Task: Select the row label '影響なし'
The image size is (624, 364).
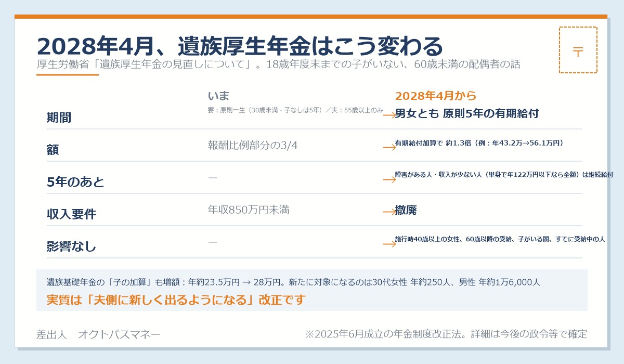Action: [71, 246]
